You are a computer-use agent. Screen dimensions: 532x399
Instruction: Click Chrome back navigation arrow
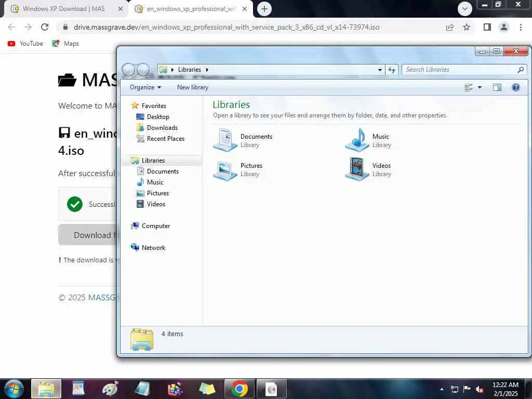(x=11, y=27)
